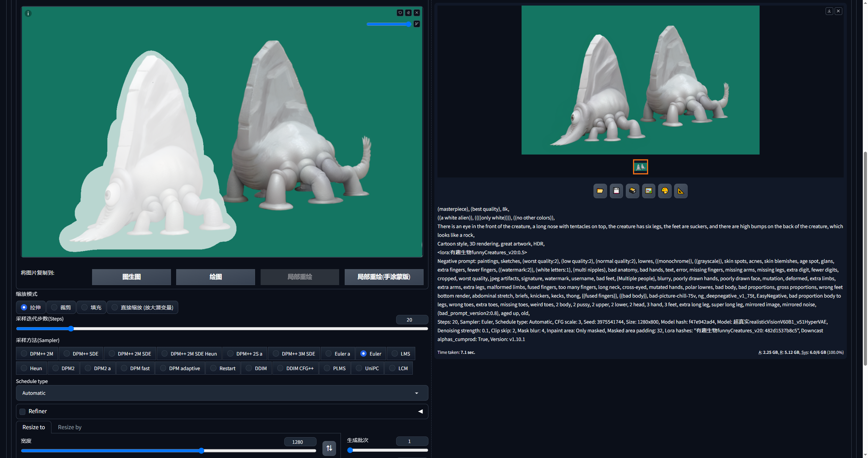
Task: Enable the Refiner checkbox
Action: [23, 412]
